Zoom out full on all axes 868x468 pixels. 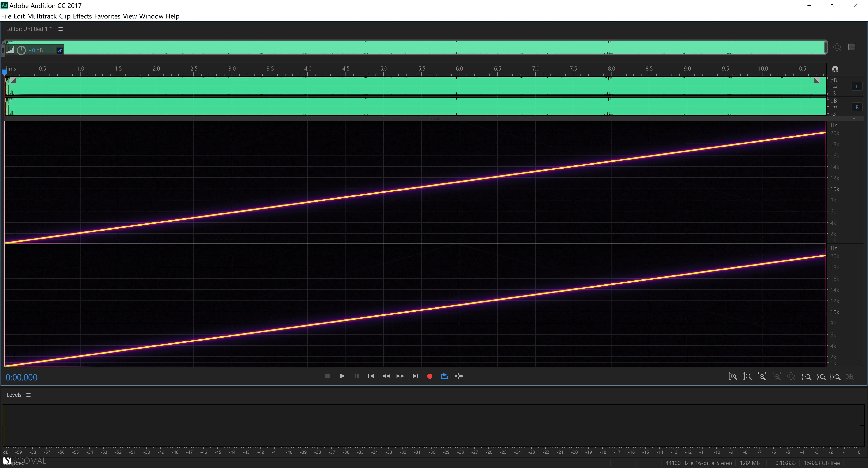tap(791, 376)
